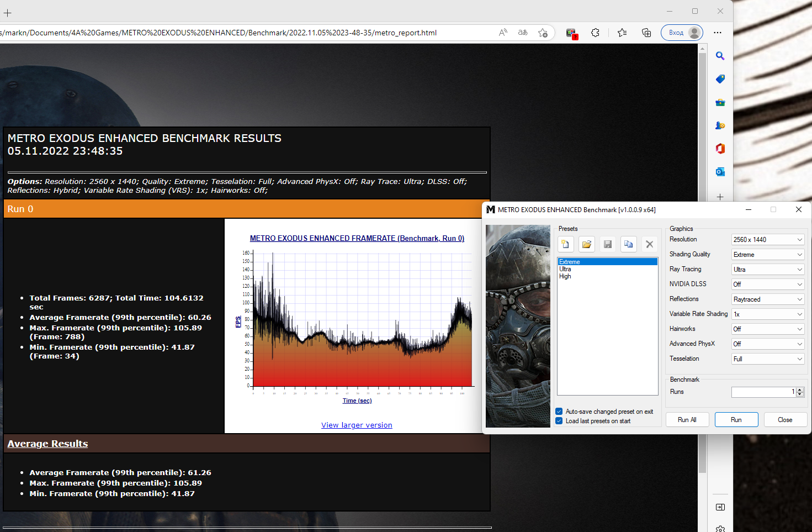Click the Min. Framerate 41.87 (Frame: 34) line
The width and height of the screenshot is (812, 532).
(112, 352)
